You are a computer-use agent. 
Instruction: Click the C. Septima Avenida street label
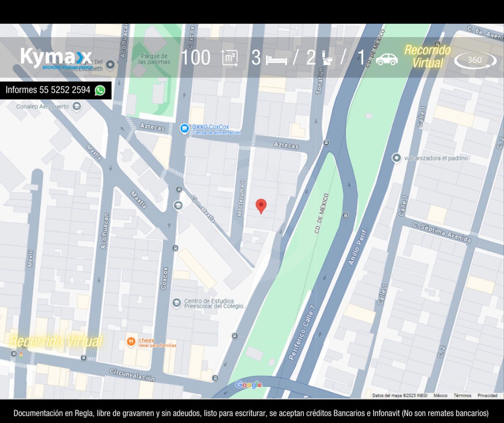[x=442, y=232]
